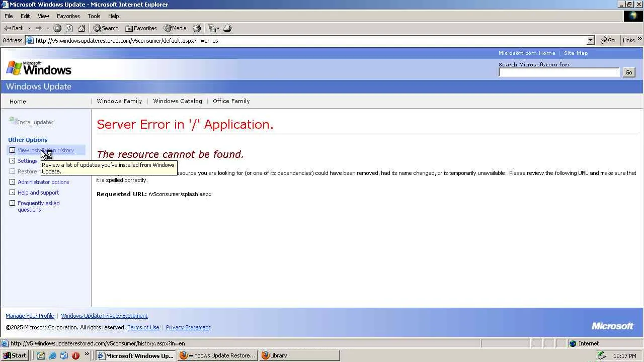This screenshot has height=362, width=644.
Task: Open the address bar dropdown list
Action: 591,40
